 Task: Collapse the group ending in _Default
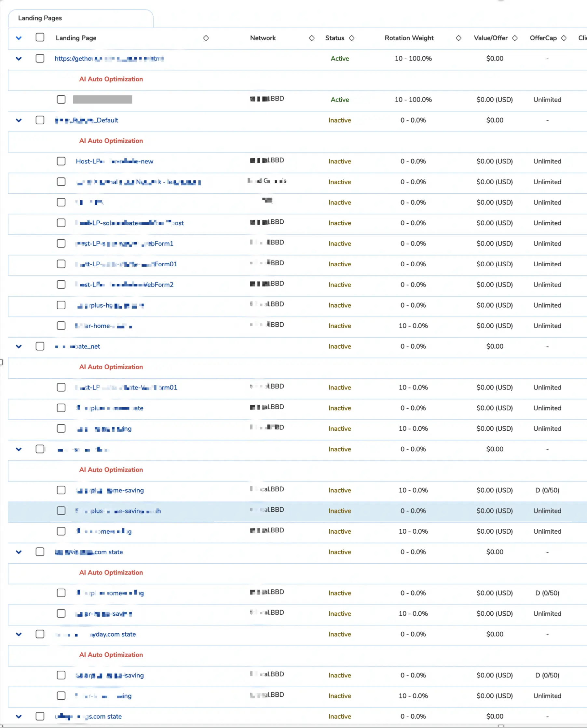tap(19, 120)
